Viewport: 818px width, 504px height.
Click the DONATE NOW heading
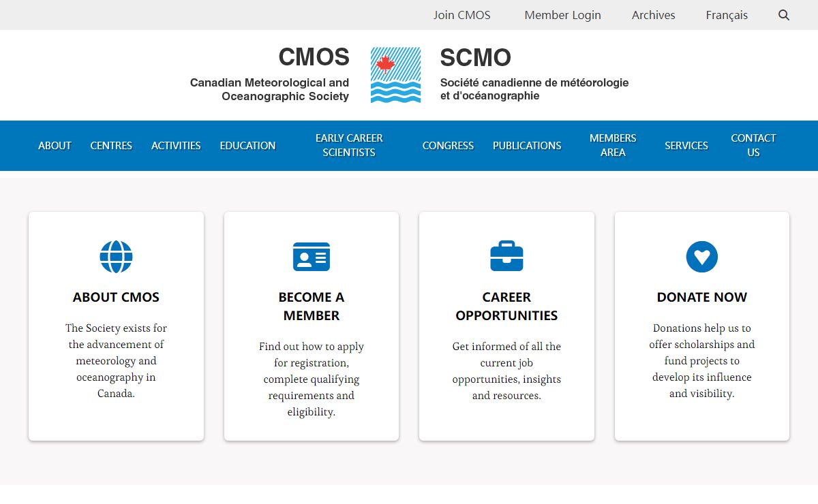(702, 297)
